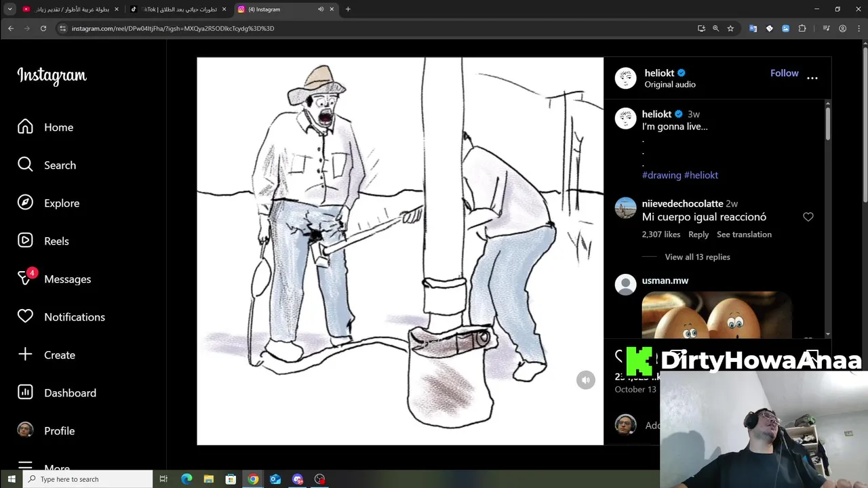Screen dimensions: 868x488
Task: Open the reel's three-dot more options
Action: 812,78
